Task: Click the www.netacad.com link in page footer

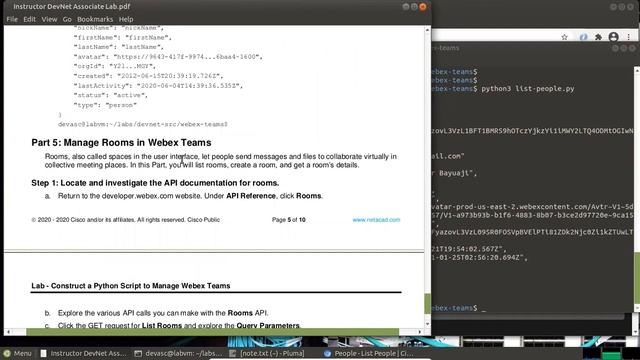Action: pyautogui.click(x=376, y=220)
